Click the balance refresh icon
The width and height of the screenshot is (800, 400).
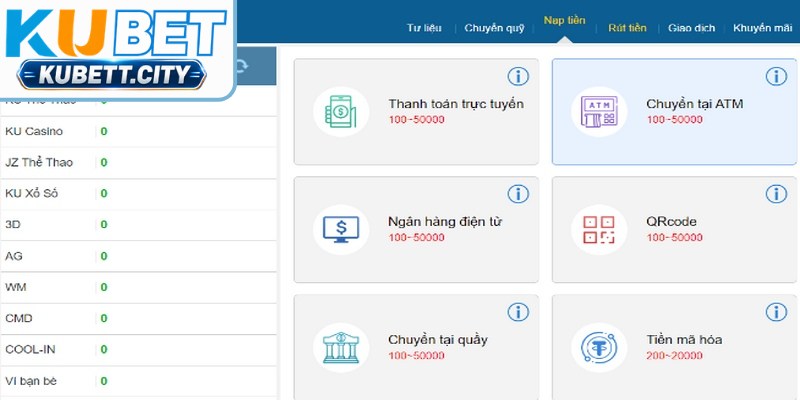coord(241,66)
